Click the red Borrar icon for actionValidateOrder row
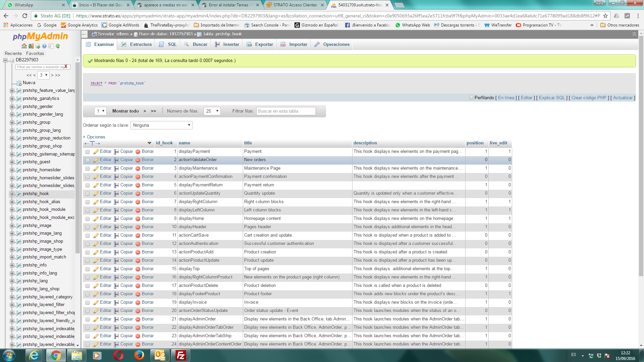The height and width of the screenshot is (362, 644). click(x=138, y=160)
